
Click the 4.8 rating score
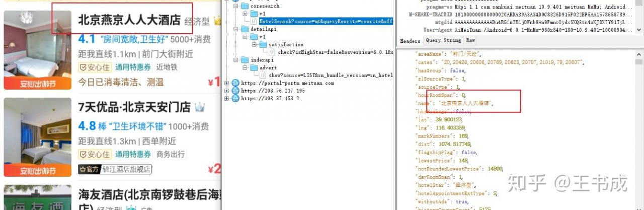click(x=87, y=126)
